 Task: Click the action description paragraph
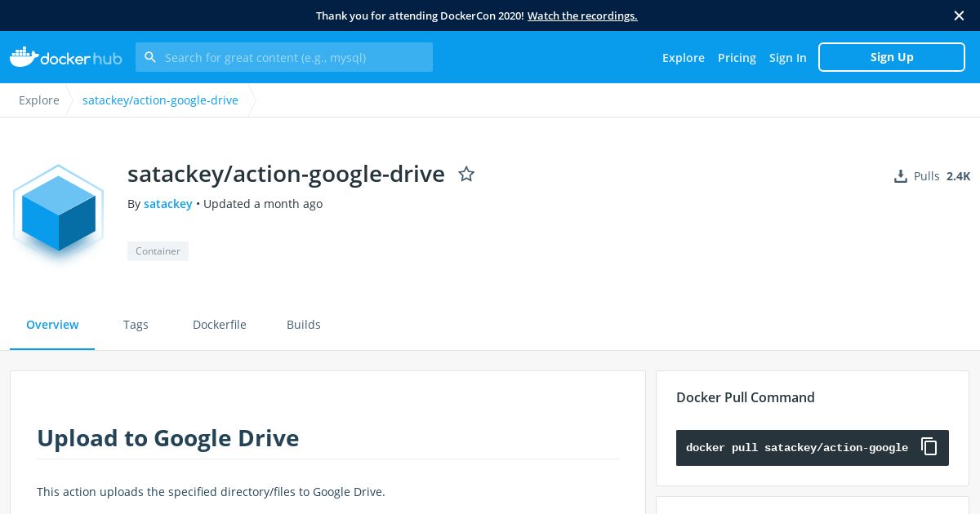tap(211, 492)
